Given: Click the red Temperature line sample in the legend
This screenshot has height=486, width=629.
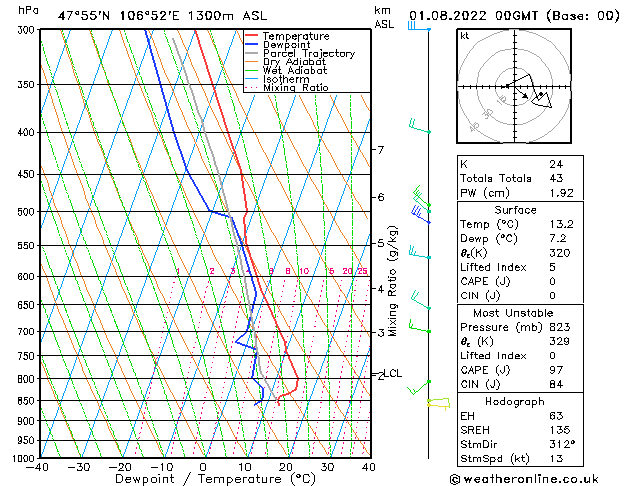Looking at the screenshot, I should point(251,36).
